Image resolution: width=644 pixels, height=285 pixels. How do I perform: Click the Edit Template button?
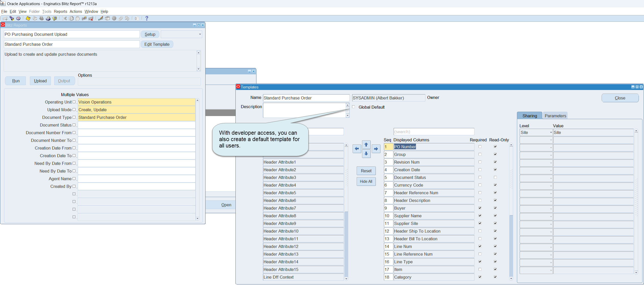157,44
